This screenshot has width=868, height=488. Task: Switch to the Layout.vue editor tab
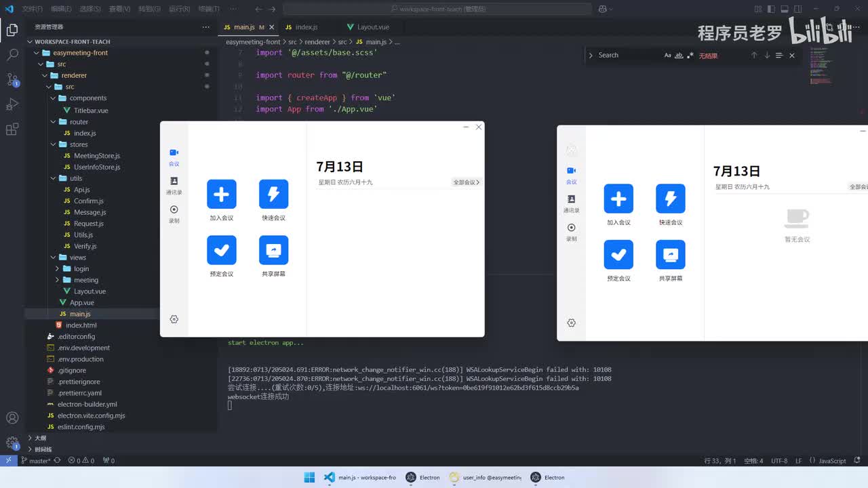pos(372,27)
